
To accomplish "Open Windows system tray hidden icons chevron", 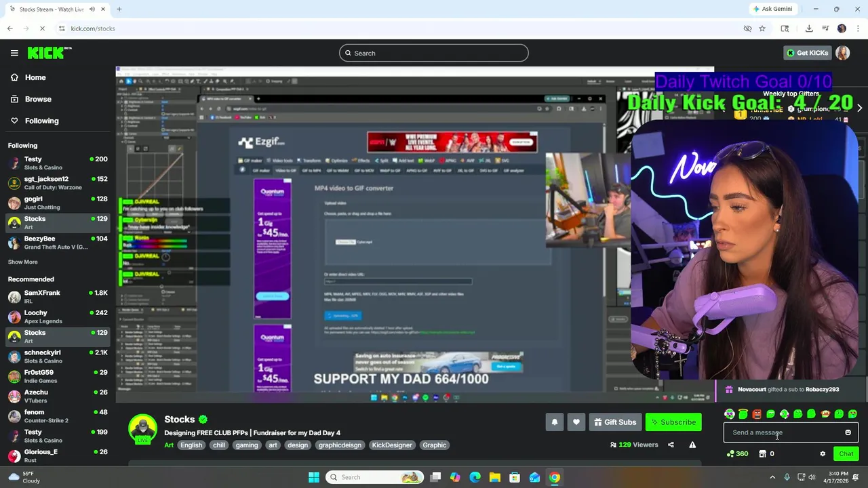I will (772, 477).
